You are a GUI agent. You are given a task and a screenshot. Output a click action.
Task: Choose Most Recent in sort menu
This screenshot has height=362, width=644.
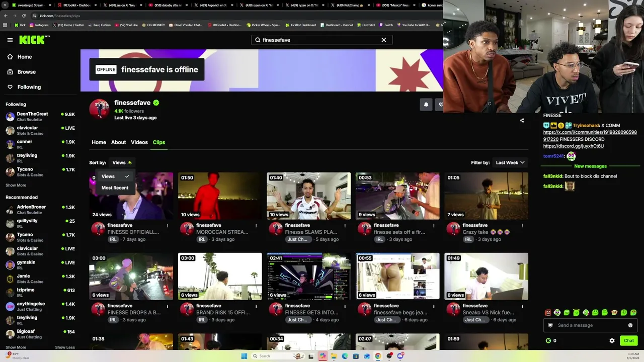coord(115,188)
